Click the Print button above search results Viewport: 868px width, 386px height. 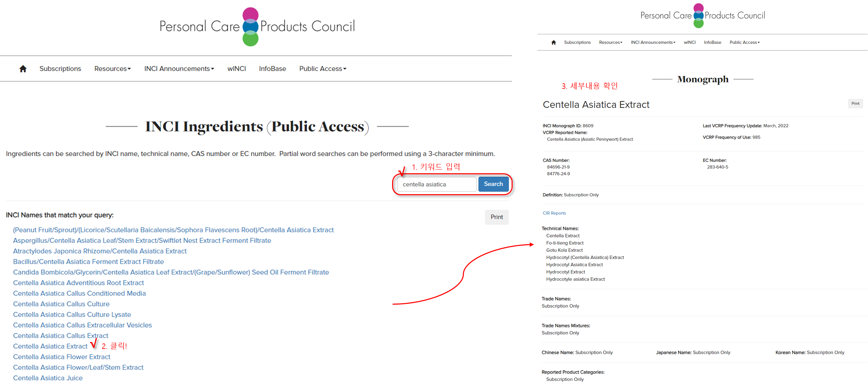pos(496,217)
